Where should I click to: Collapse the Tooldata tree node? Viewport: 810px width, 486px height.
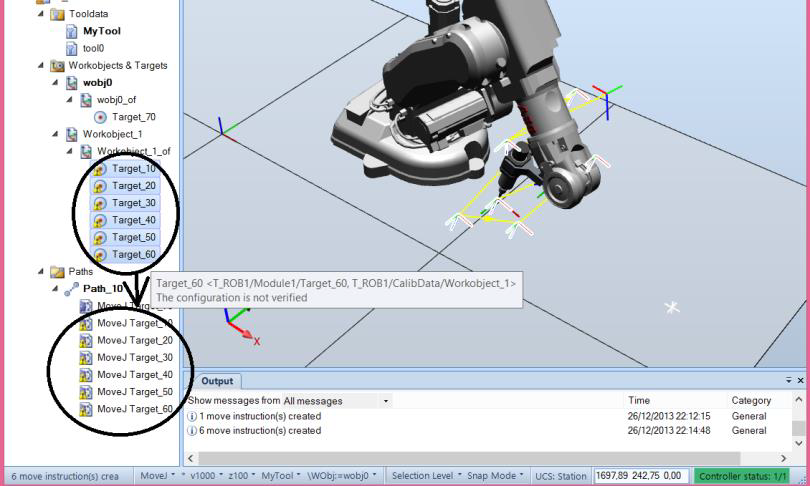(41, 13)
